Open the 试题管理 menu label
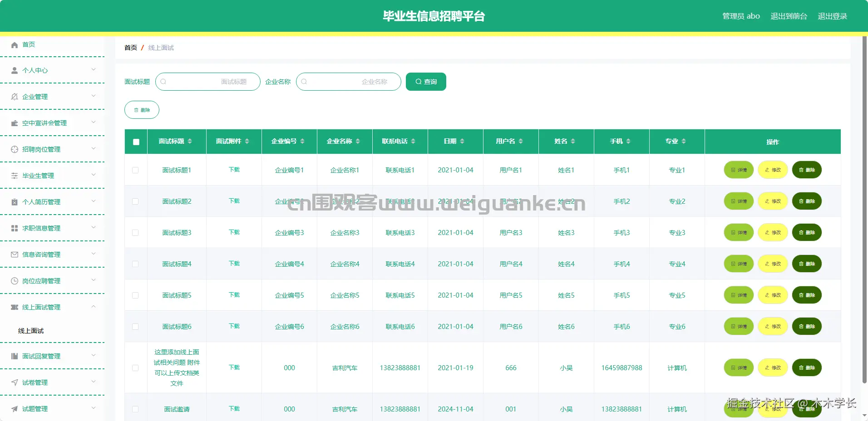The width and height of the screenshot is (868, 421). click(35, 409)
